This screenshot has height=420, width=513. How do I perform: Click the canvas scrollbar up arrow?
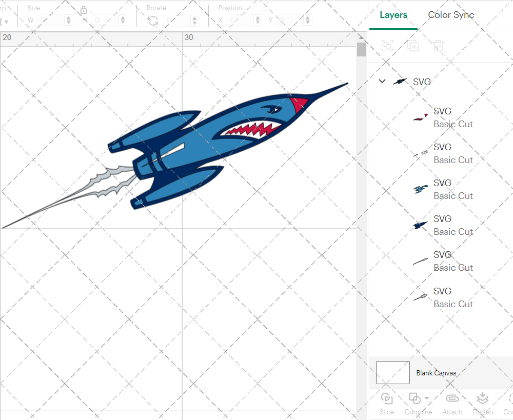361,36
